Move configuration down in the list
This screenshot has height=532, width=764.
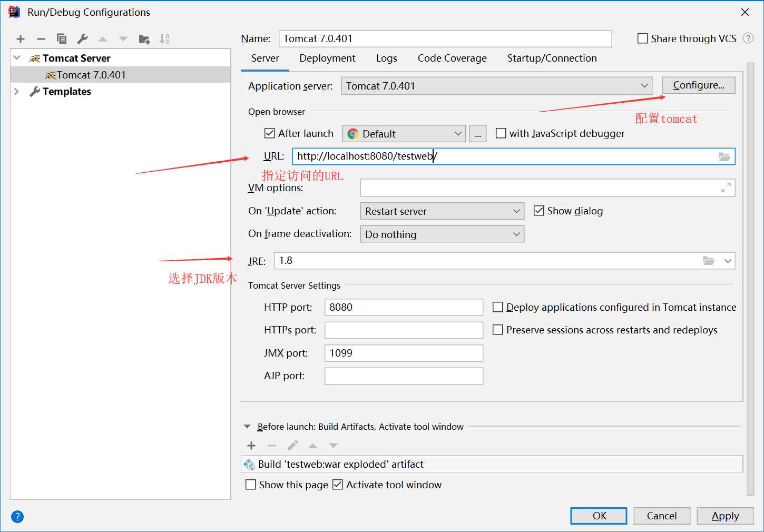(123, 39)
